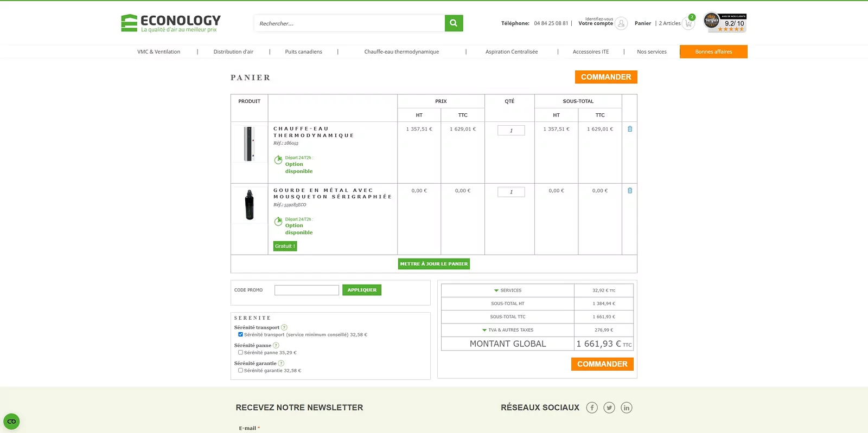Click the Appliquer promo code button

(362, 290)
